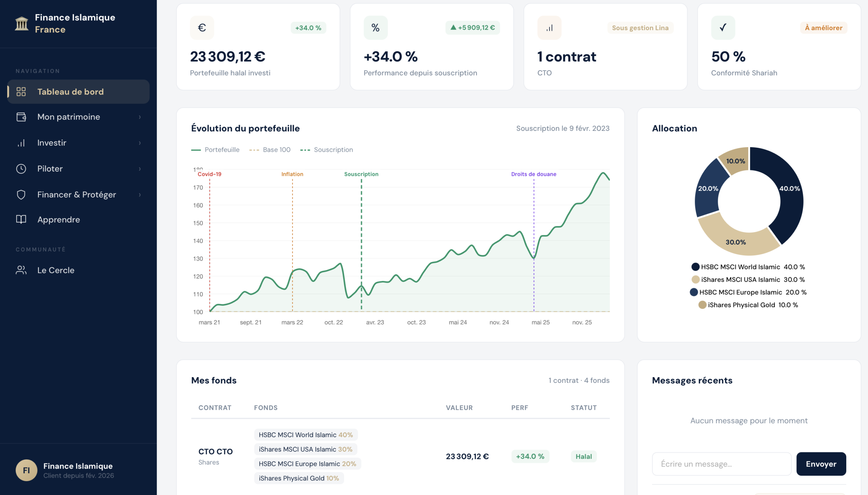The height and width of the screenshot is (495, 868).
Task: Click the Finance Islamique user profile name
Action: (78, 466)
